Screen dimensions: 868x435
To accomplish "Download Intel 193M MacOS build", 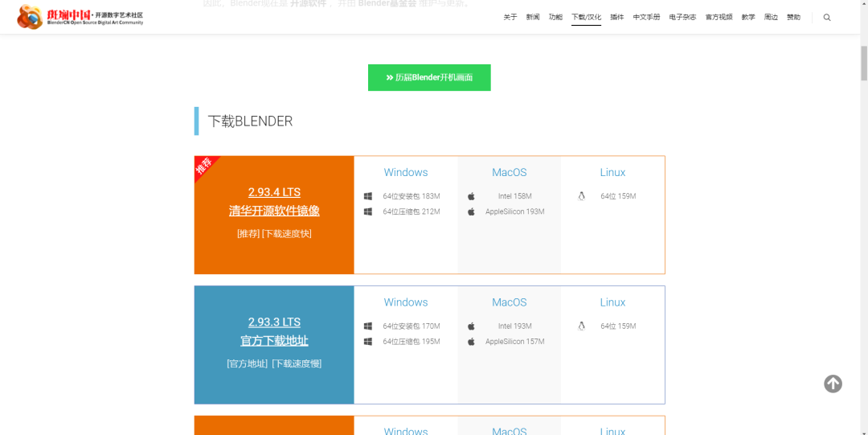I will click(515, 326).
